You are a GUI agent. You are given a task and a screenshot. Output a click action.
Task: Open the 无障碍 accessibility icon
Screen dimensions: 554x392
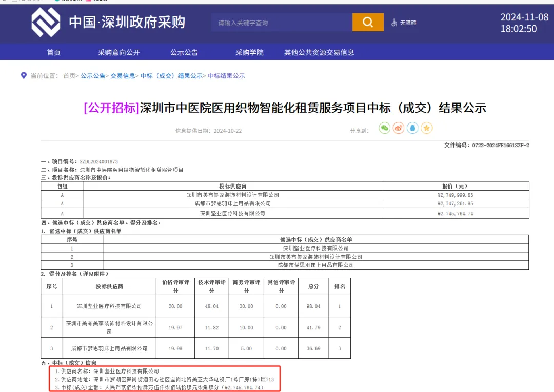coord(394,23)
